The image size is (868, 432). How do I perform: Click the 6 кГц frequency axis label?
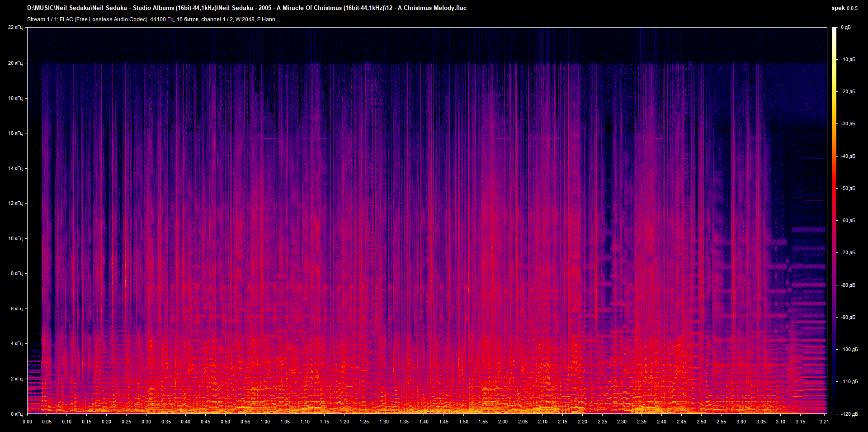click(17, 309)
